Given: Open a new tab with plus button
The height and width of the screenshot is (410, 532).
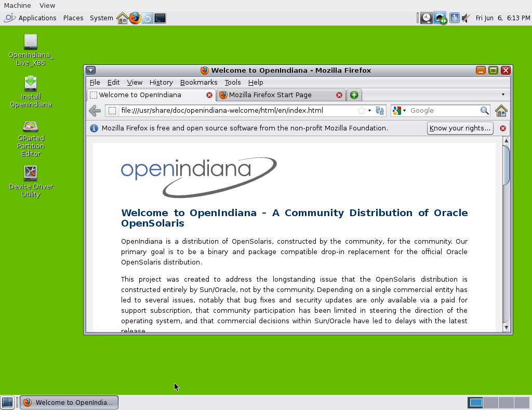Looking at the screenshot, I should (x=354, y=95).
